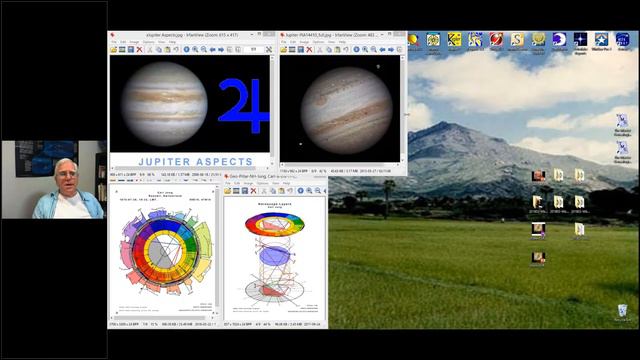The width and height of the screenshot is (640, 360).
Task: Click red Delete X in Jupiter-PIA14410 window
Action: (309, 49)
